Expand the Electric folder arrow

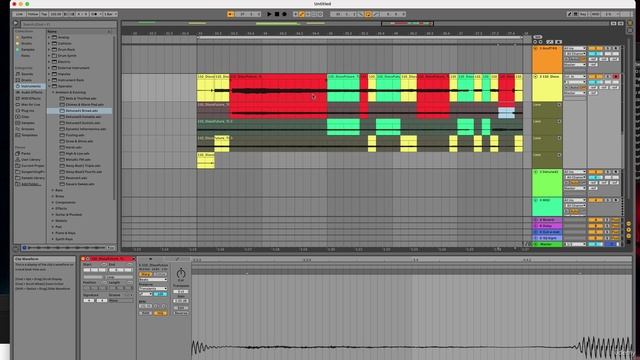[x=49, y=62]
